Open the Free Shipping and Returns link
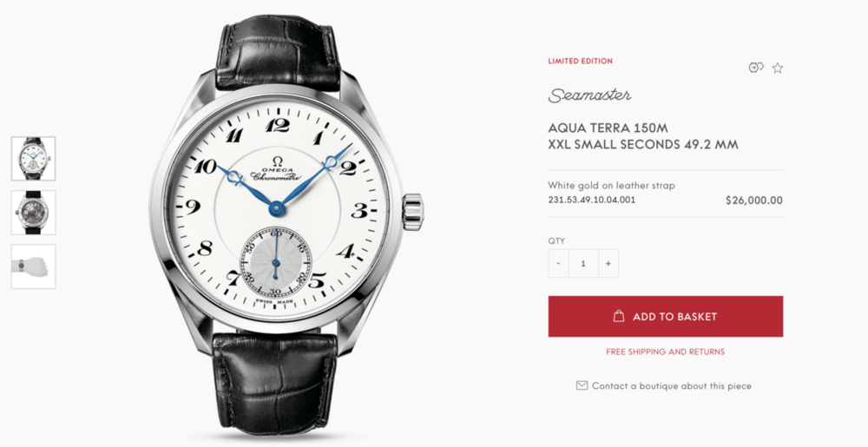The height and width of the screenshot is (447, 868). pos(666,352)
